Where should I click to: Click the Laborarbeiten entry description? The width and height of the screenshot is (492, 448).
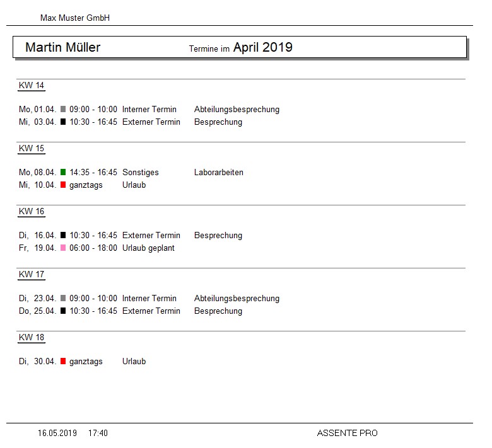218,173
